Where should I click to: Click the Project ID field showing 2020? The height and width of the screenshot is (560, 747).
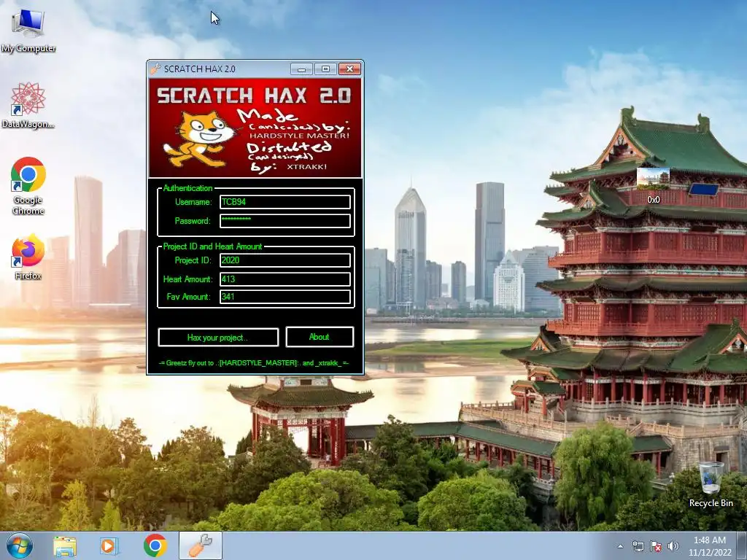tap(285, 260)
